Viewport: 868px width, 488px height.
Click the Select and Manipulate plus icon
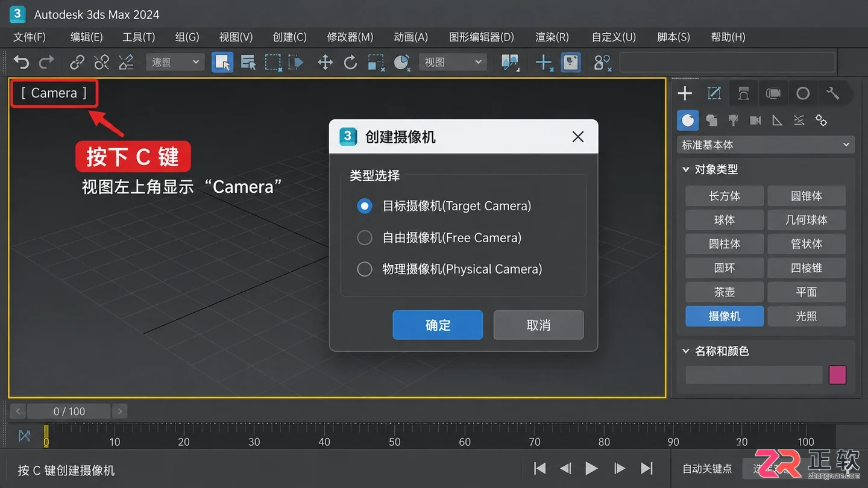[544, 62]
